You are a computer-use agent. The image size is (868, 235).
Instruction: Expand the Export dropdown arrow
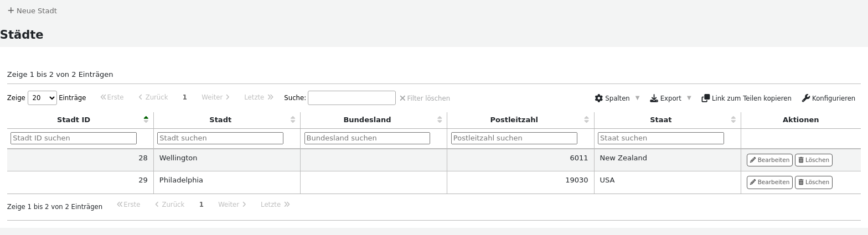[689, 98]
